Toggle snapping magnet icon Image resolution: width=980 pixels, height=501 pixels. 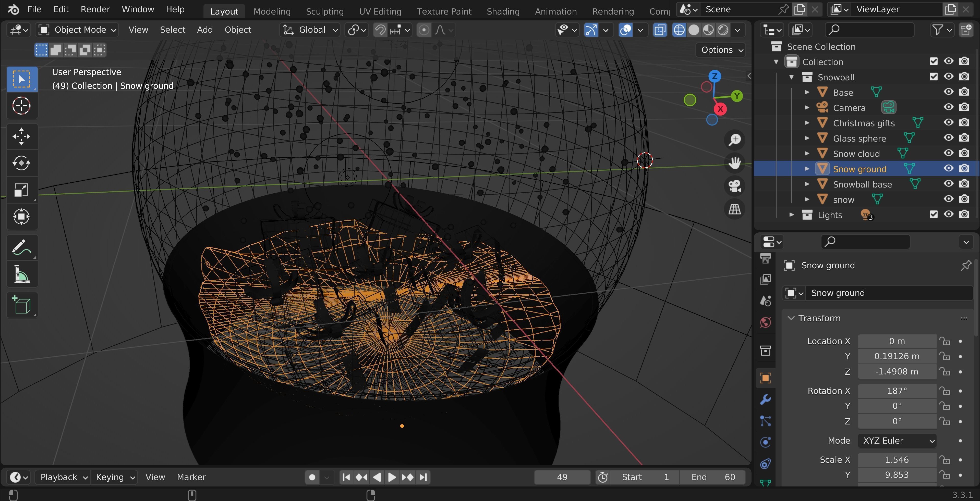tap(380, 30)
